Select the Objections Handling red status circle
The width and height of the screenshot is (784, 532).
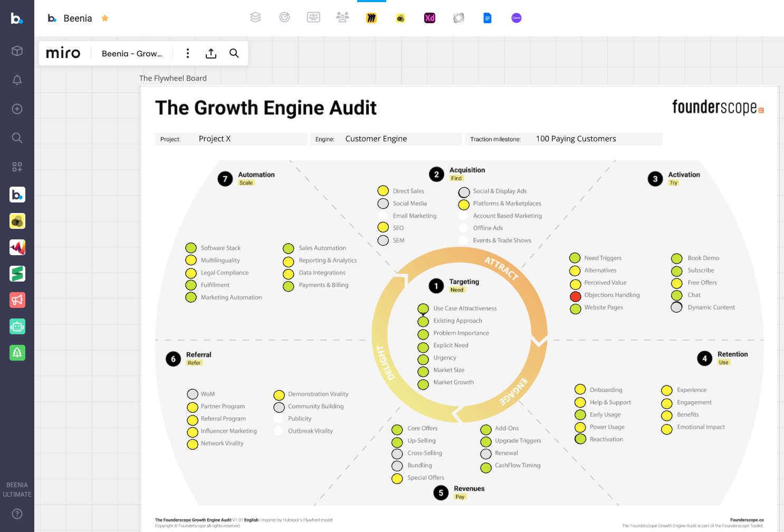tap(575, 296)
